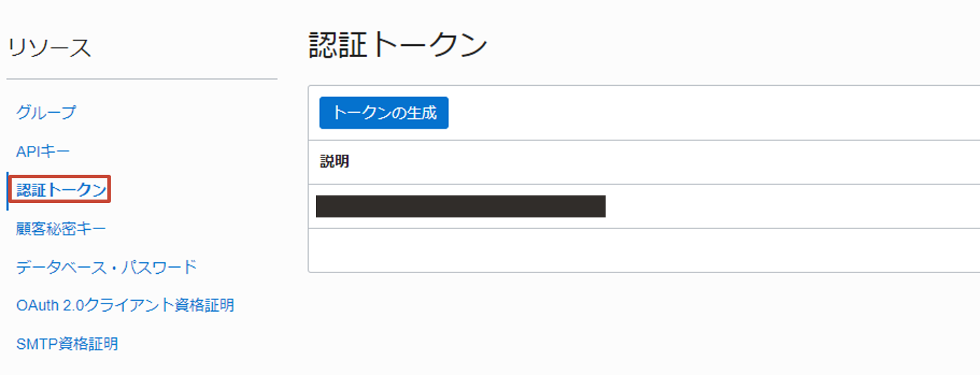
Task: Click the empty row beneath the redacted token
Action: [643, 250]
